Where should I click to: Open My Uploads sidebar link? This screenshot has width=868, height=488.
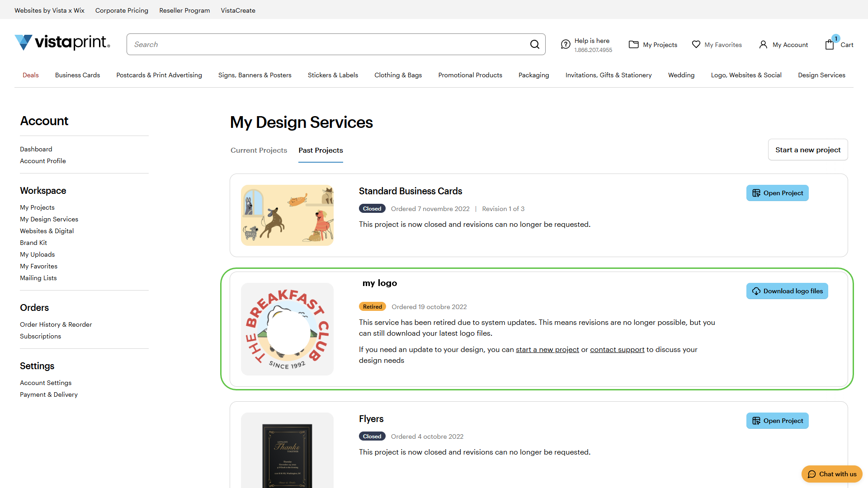click(x=37, y=254)
